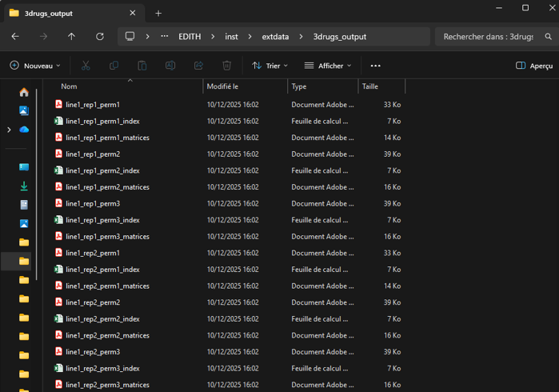Screen dimensions: 559x392
Task: Open the more options ellipsis menu
Action: click(x=376, y=66)
